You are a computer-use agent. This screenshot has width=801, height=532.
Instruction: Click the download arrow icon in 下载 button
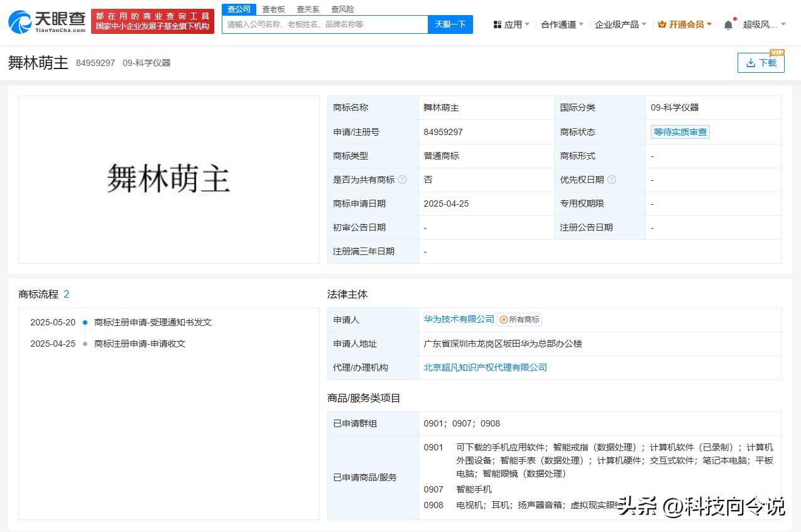point(750,63)
